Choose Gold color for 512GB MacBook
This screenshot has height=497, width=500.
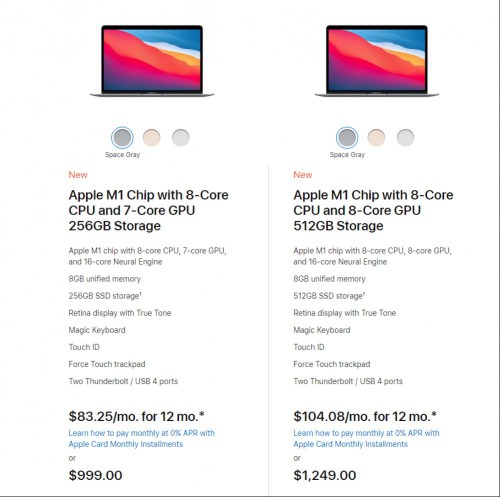click(376, 138)
